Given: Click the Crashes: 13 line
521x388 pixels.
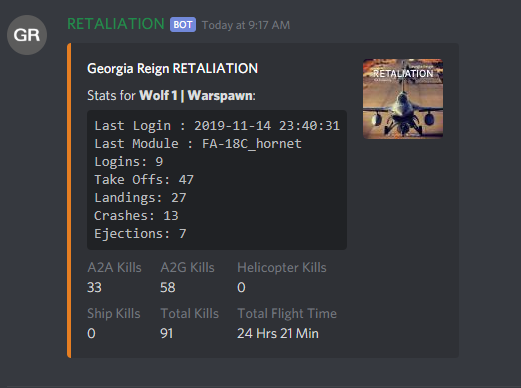Looking at the screenshot, I should (136, 216).
